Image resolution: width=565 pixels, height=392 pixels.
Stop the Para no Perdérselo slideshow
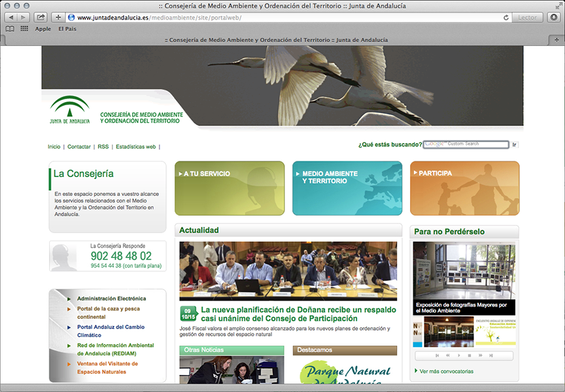470,355
